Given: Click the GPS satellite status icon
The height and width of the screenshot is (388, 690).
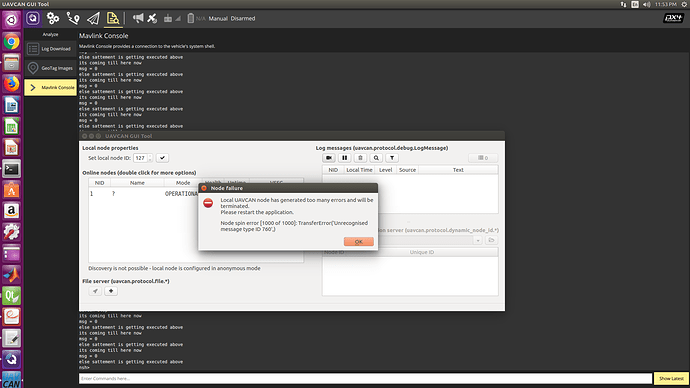Looking at the screenshot, I should 152,18.
